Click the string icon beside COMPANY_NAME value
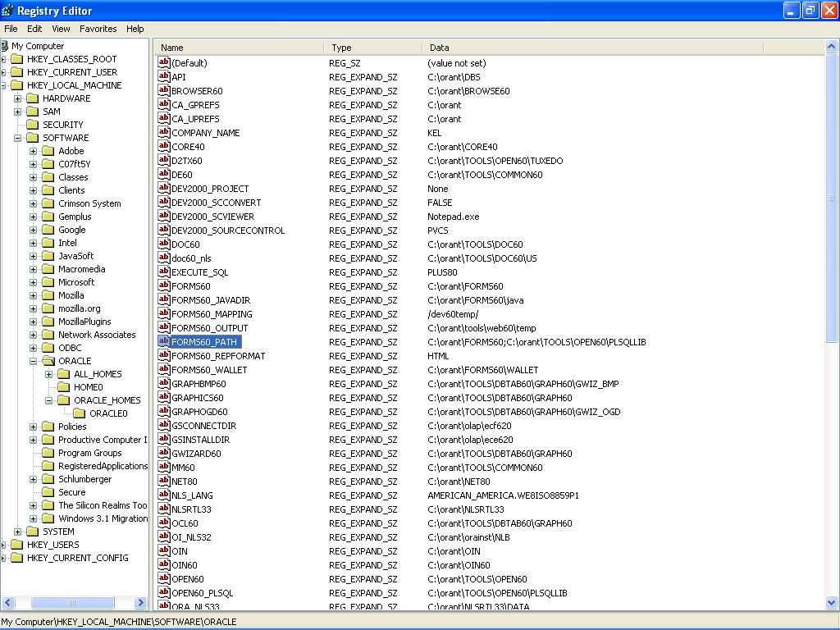The width and height of the screenshot is (840, 630). click(x=164, y=133)
